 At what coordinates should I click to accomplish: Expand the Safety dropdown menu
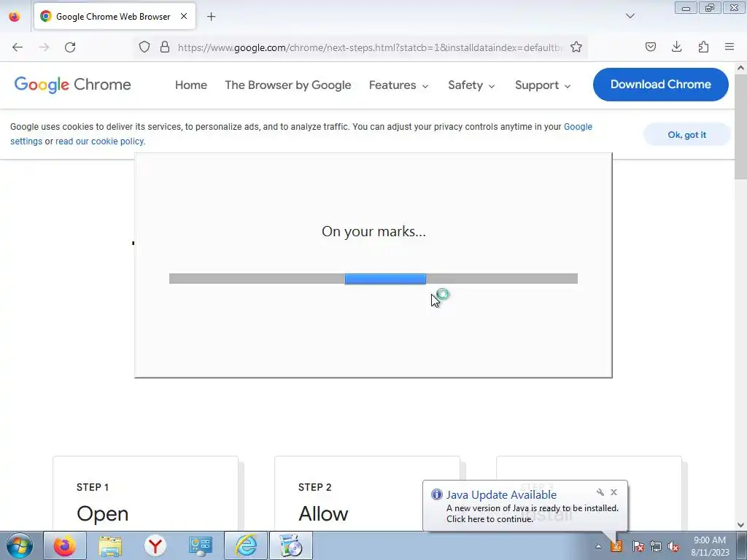click(x=471, y=85)
